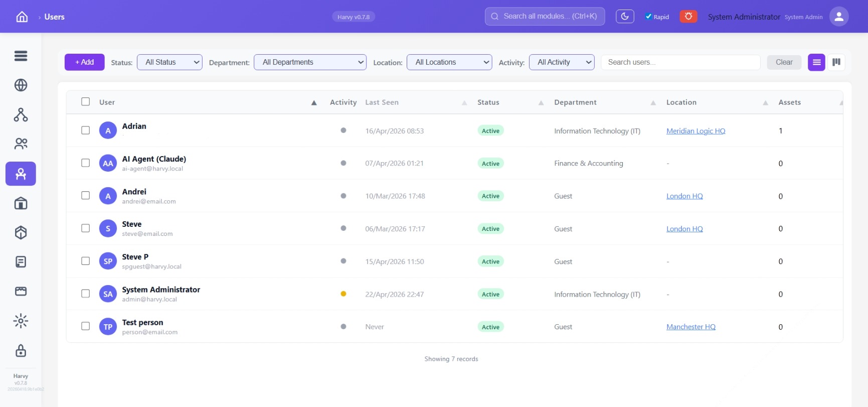Screen dimensions: 868x407
Task: Click the Activity column header
Action: click(343, 102)
